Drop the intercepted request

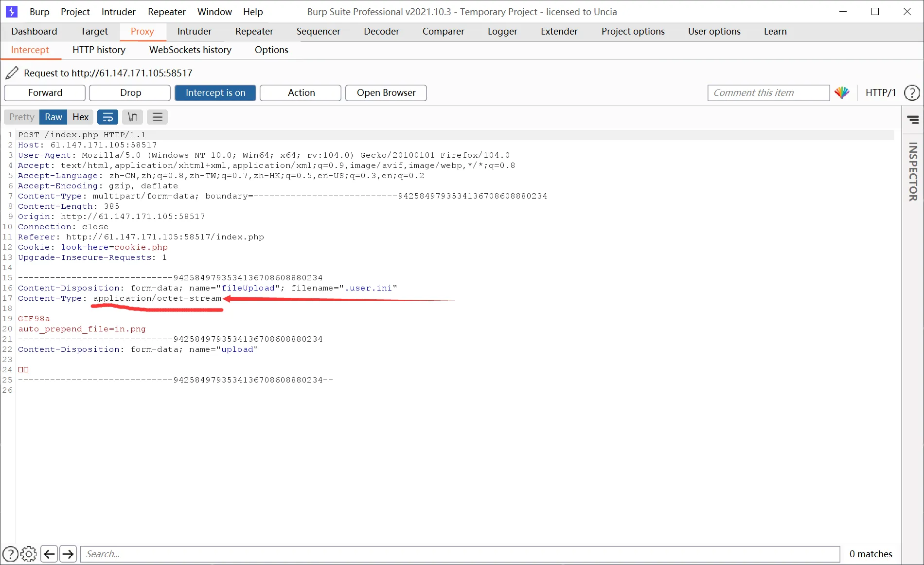coord(130,93)
